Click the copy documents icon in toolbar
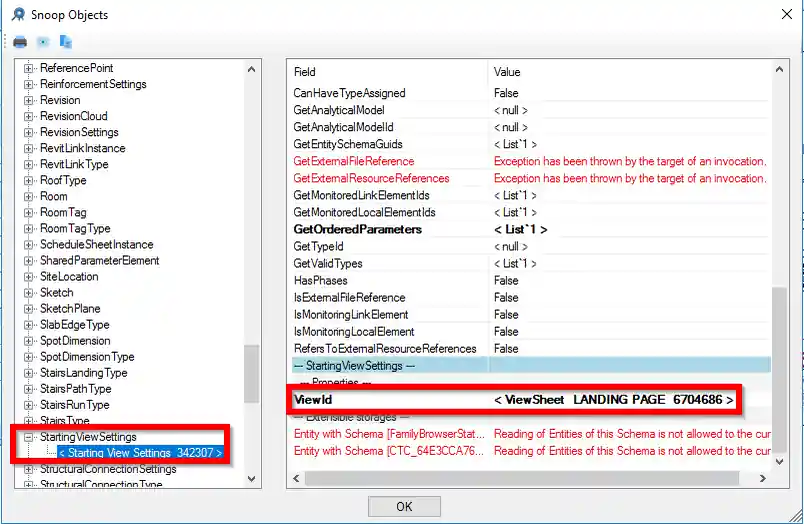804x524 pixels. coord(66,42)
